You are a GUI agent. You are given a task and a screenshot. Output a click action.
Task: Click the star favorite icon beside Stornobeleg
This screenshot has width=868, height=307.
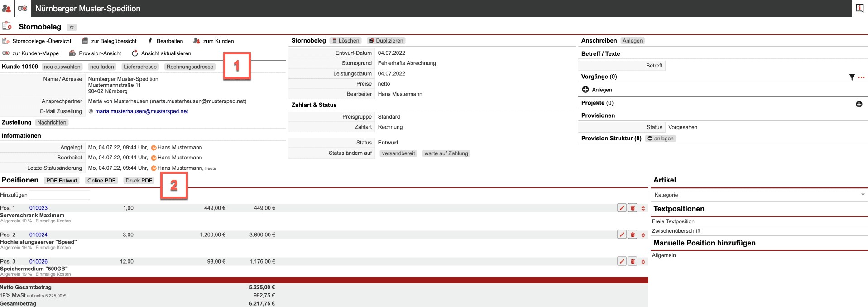point(72,27)
